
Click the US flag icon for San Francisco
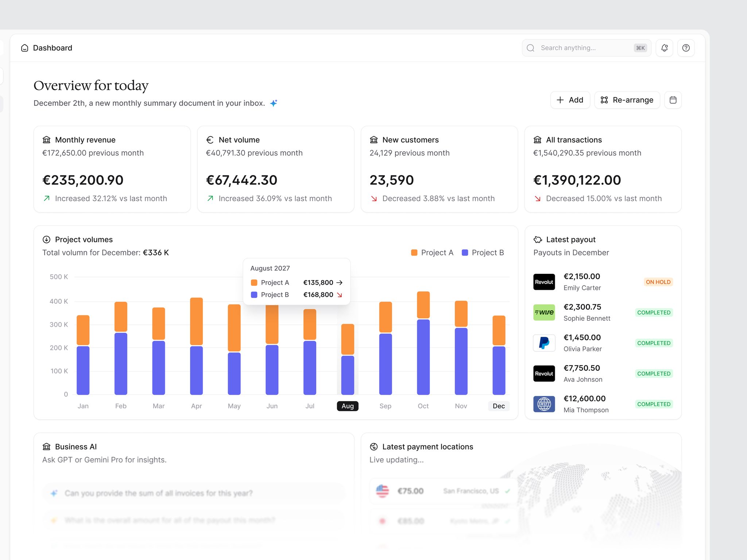pyautogui.click(x=382, y=491)
